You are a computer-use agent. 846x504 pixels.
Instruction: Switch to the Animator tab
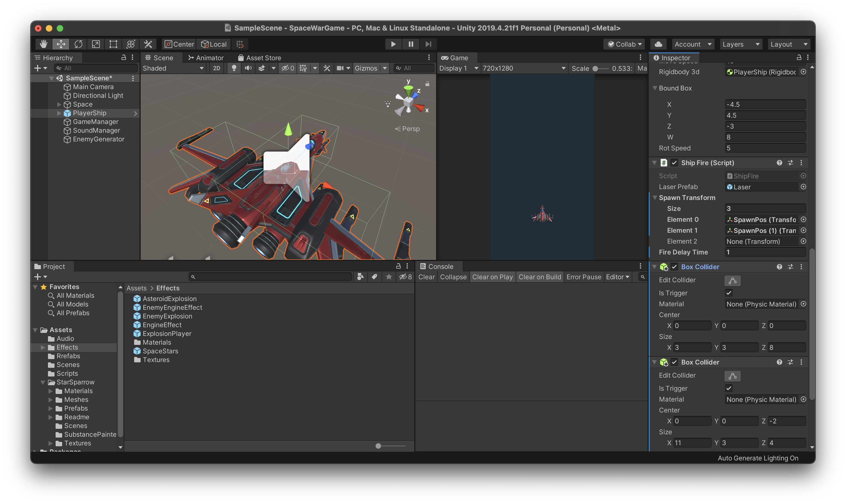[206, 58]
